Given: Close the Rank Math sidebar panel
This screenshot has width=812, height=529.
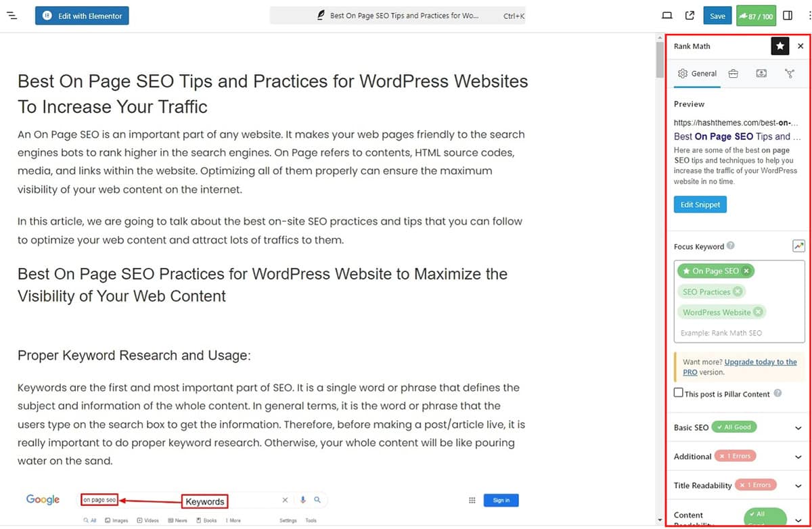Looking at the screenshot, I should [800, 46].
